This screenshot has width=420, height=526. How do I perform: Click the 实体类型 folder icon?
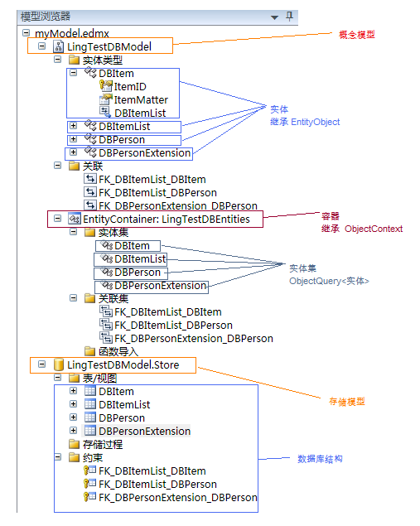click(x=74, y=60)
